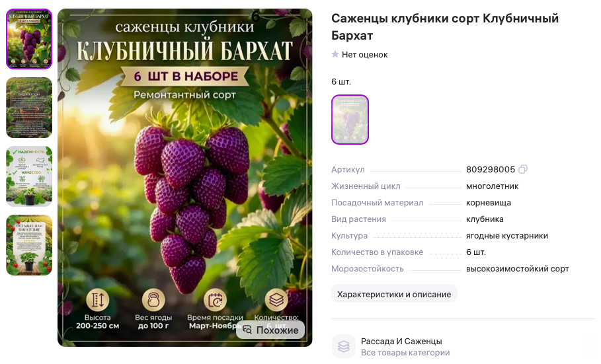
Task: Open the Рассада И Саженцы category link
Action: (x=401, y=341)
